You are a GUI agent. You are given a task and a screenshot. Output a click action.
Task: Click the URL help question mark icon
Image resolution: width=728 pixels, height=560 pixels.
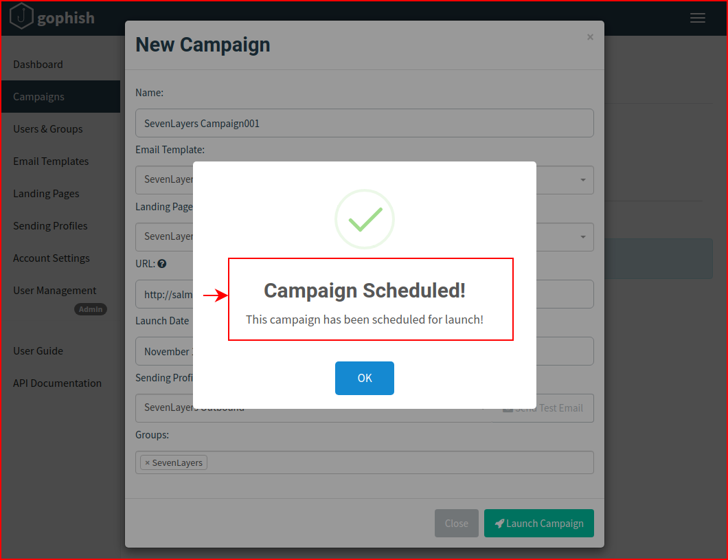162,264
